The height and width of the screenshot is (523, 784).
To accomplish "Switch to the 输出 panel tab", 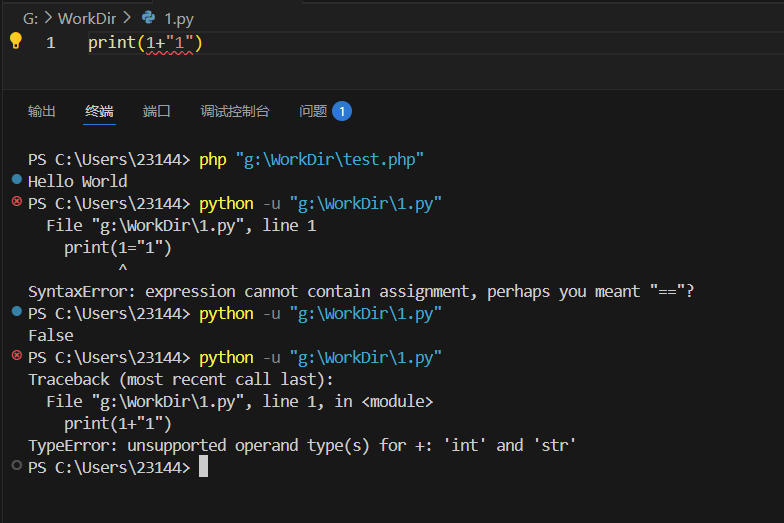I will (42, 111).
